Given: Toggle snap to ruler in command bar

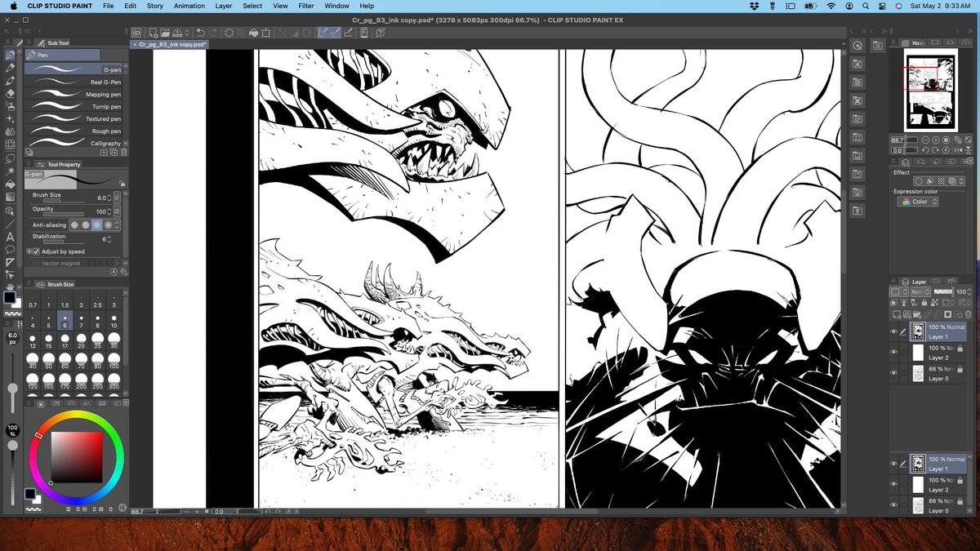Looking at the screenshot, I should click(323, 33).
